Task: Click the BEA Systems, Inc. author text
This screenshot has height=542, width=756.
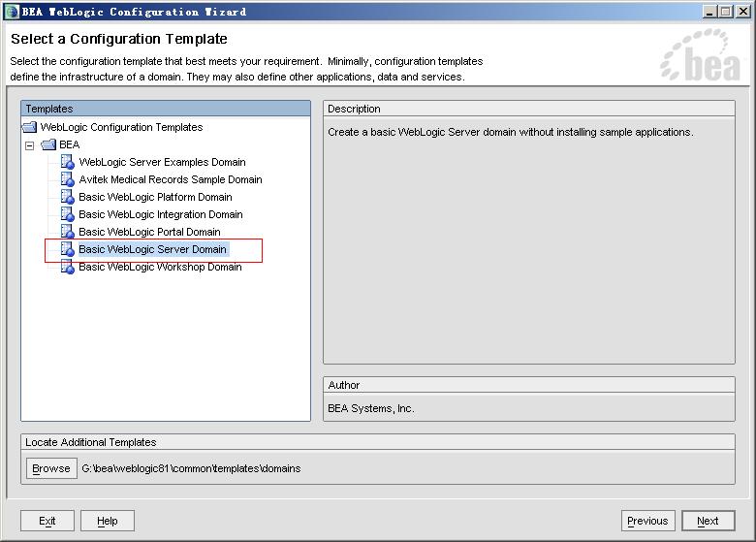Action: pos(371,408)
